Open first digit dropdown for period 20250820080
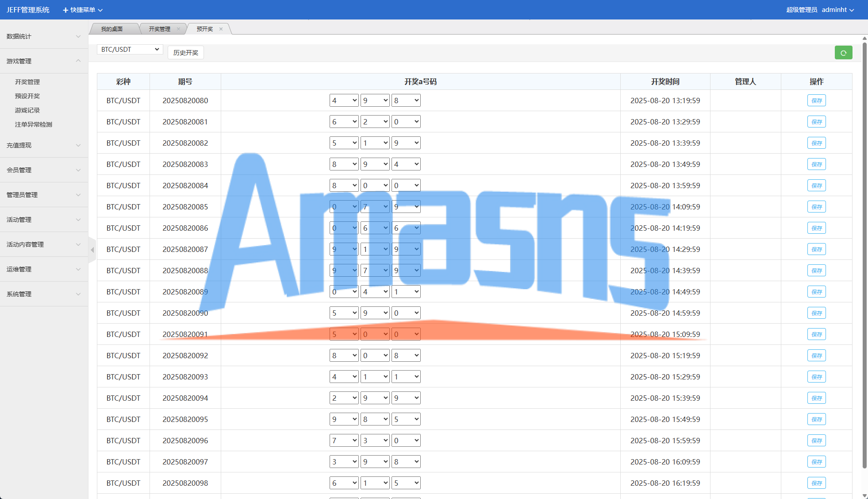Viewport: 868px width, 499px height. (x=344, y=101)
